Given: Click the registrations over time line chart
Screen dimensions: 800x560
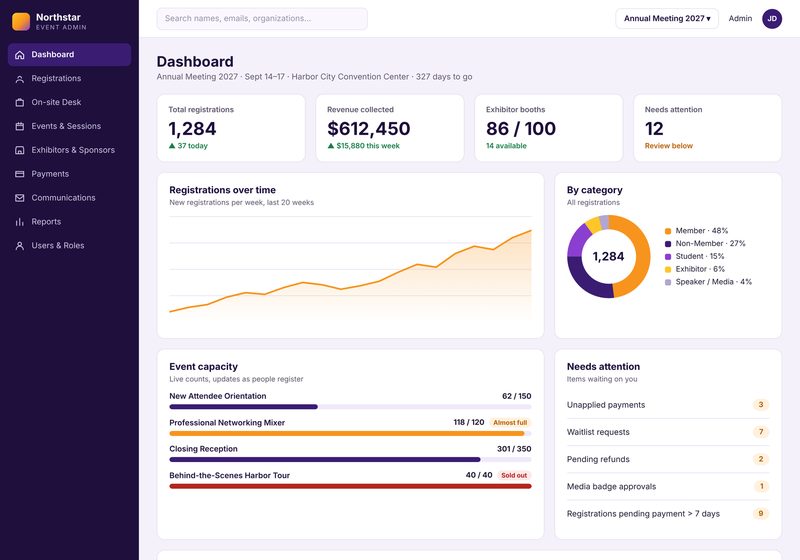Looking at the screenshot, I should point(350,270).
